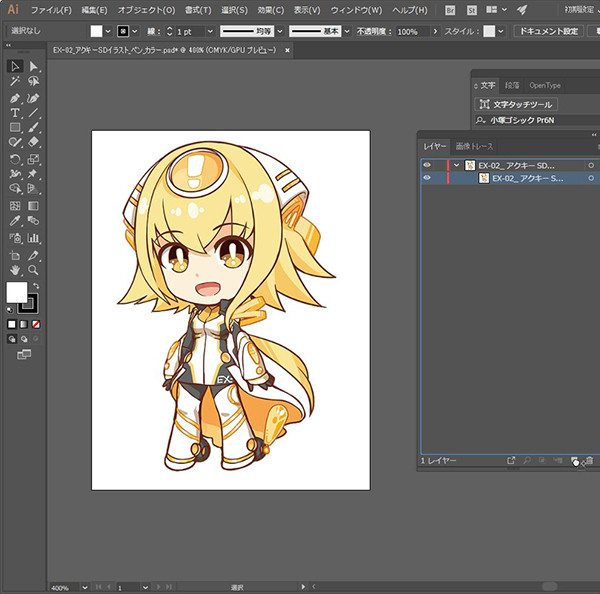Click export icon in Layers panel footer
600x594 pixels.
tap(511, 460)
